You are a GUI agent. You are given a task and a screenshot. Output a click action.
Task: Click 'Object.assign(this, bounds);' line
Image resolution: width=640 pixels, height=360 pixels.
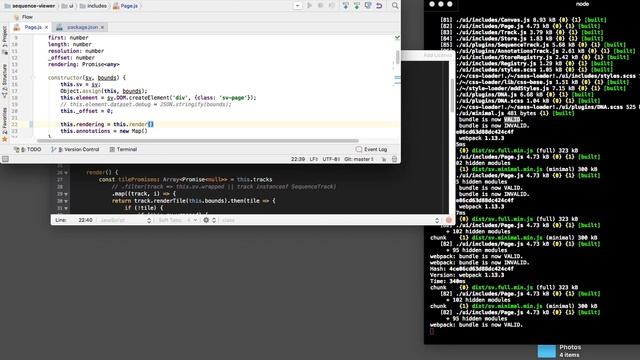[104, 91]
